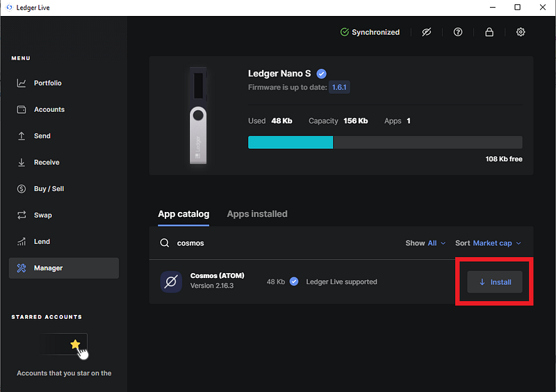Click the Receive down-arrow icon
Viewport: 556px width, 392px height.
[22, 163]
